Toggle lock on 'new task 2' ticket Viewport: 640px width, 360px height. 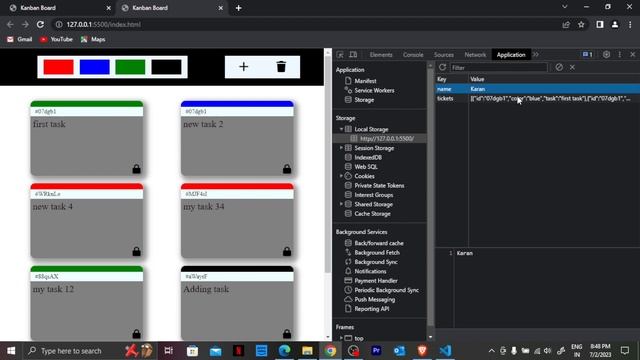click(287, 169)
